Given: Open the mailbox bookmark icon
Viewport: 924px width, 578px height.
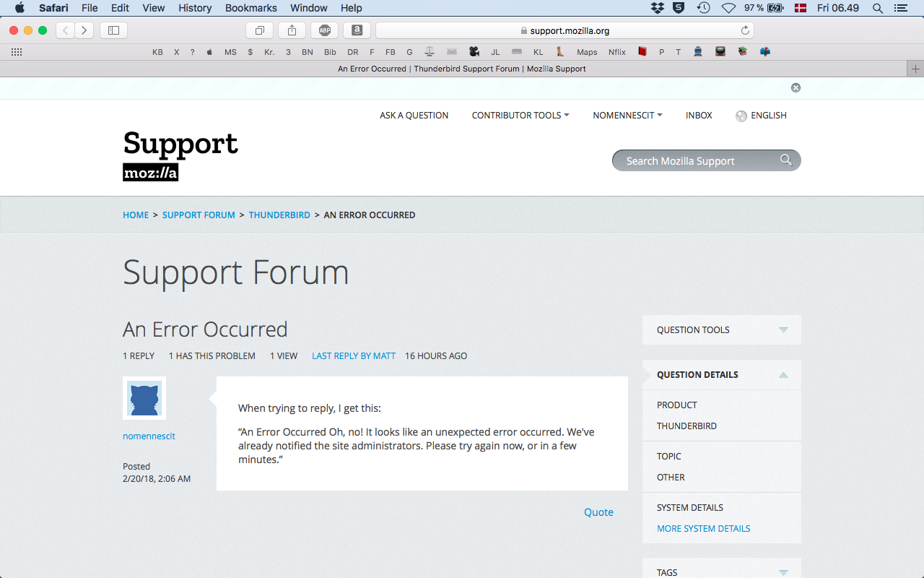Looking at the screenshot, I should [764, 52].
